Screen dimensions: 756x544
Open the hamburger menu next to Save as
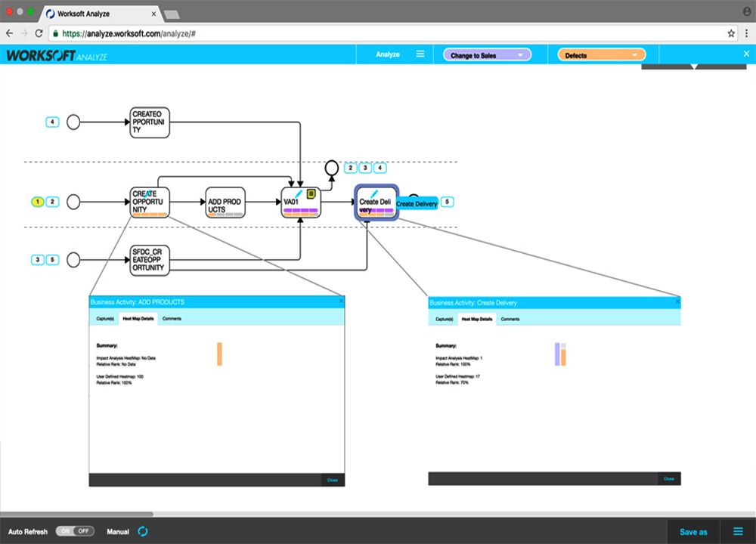tap(738, 531)
